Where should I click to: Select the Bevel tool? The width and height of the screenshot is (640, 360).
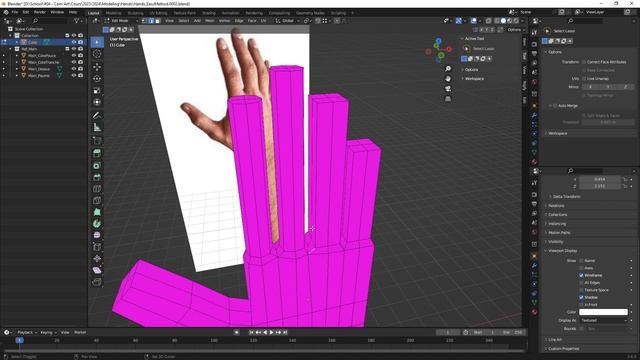(97, 177)
